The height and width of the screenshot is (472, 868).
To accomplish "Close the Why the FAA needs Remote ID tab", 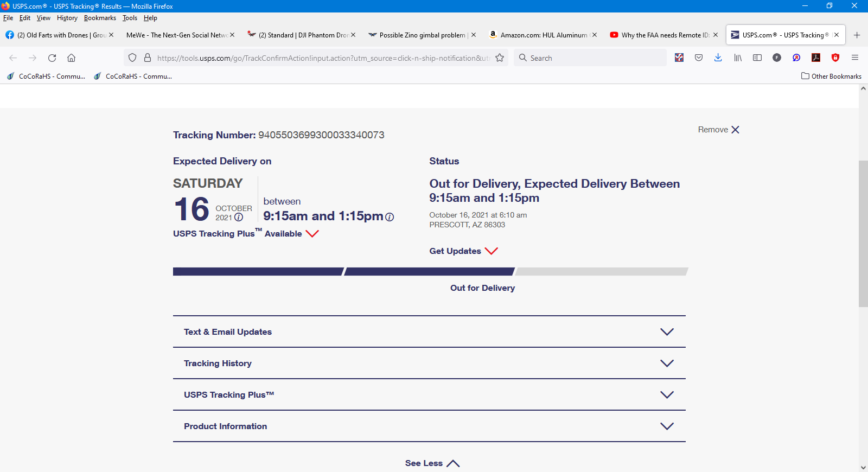I will [716, 35].
